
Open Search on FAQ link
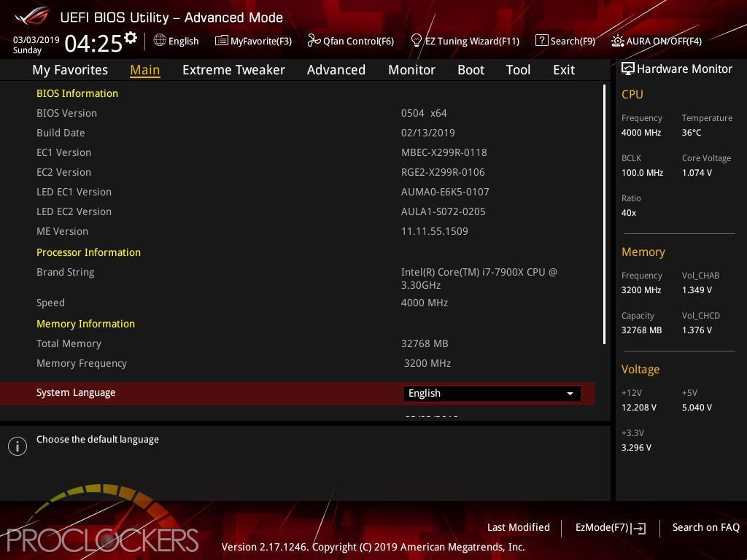(705, 527)
